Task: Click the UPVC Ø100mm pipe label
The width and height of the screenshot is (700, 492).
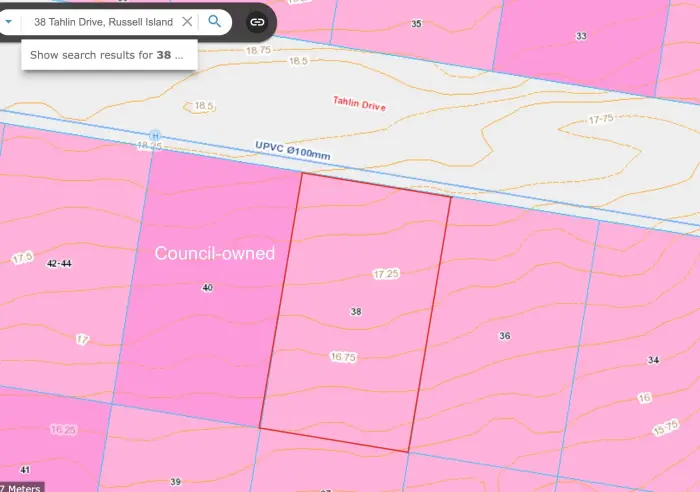Action: click(x=290, y=152)
